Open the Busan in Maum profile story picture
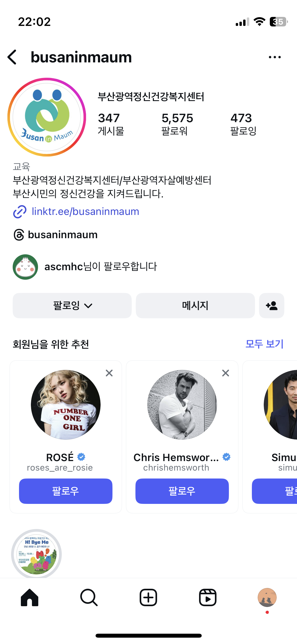297x644 pixels. [x=47, y=117]
